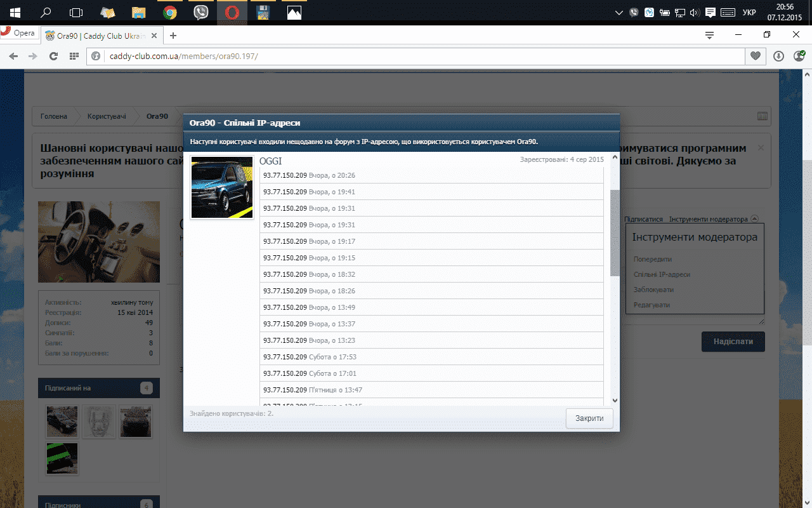The image size is (812, 508).
Task: Click the heart bookmark icon in address bar
Action: click(x=755, y=56)
